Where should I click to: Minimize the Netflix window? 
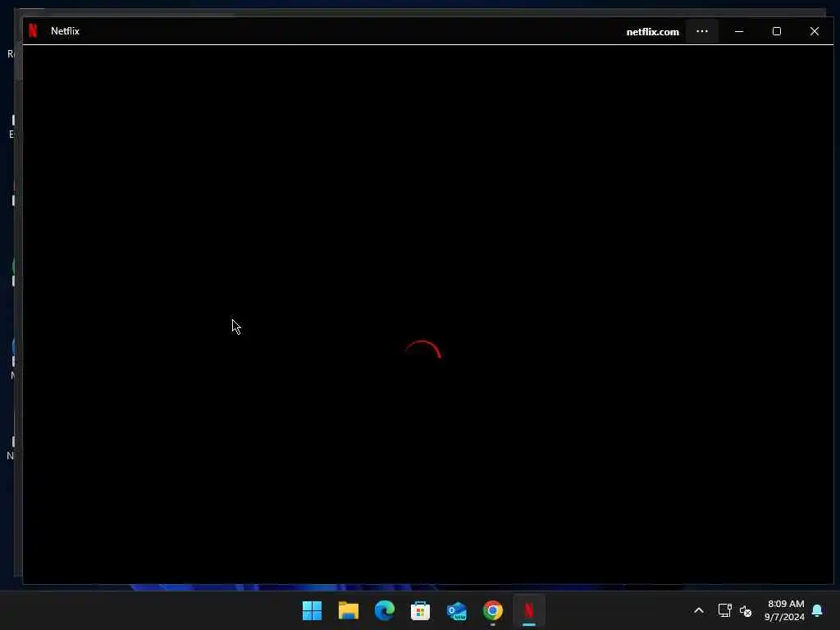739,31
